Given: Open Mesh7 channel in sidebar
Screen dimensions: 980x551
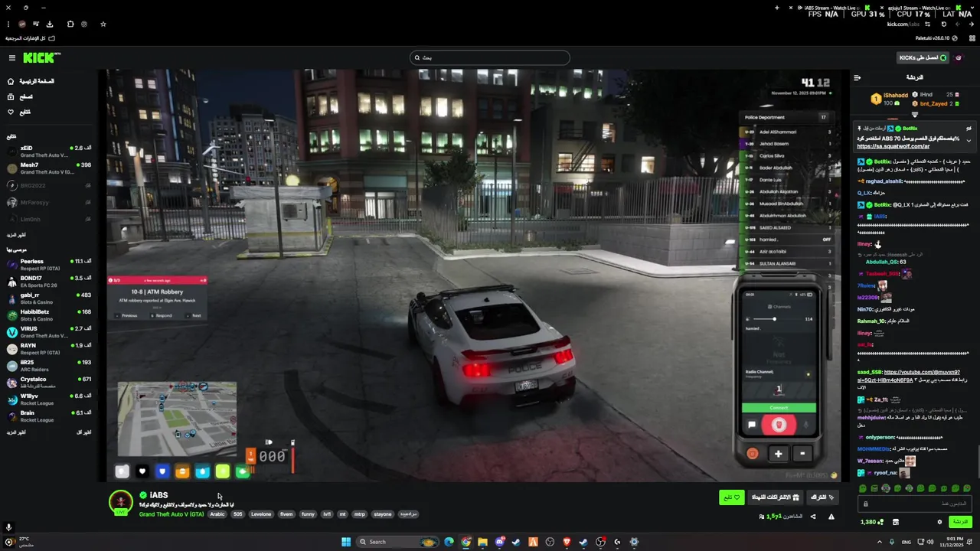Looking at the screenshot, I should [x=49, y=168].
